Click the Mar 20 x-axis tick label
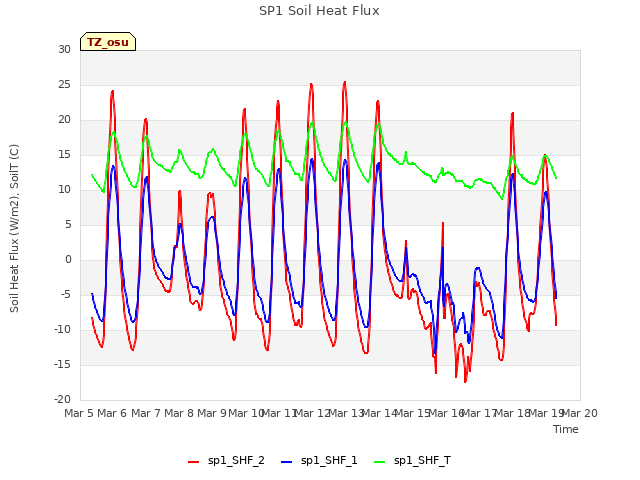The width and height of the screenshot is (640, 480). click(580, 413)
